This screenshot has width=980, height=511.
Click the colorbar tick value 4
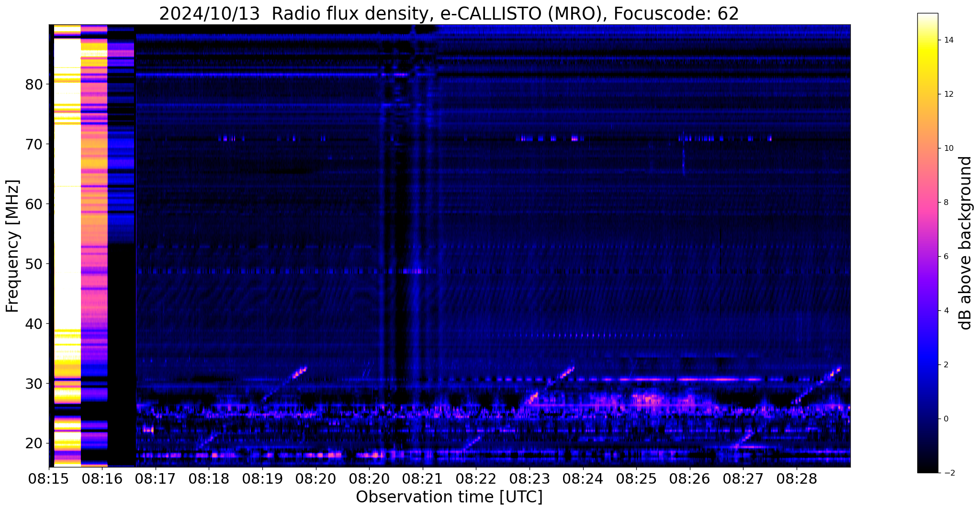point(946,311)
